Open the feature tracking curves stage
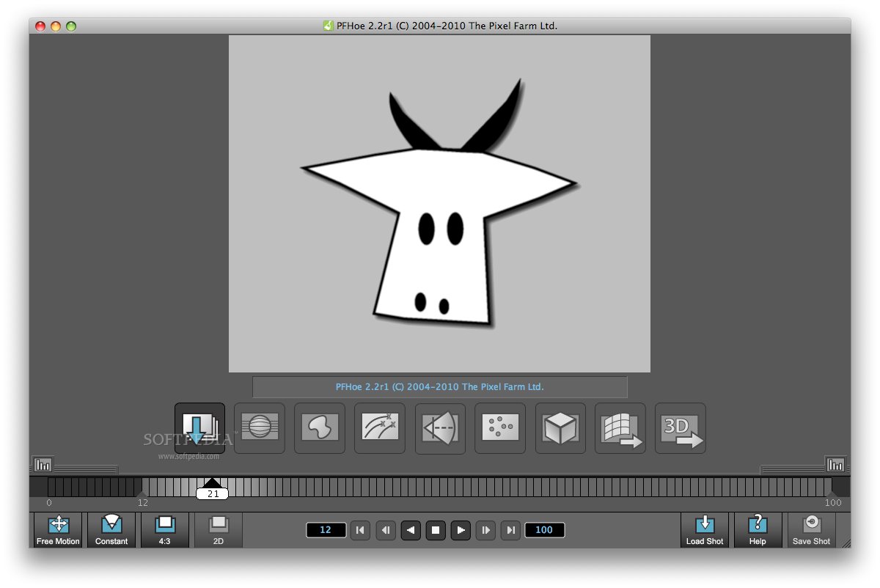This screenshot has width=880, height=588. coord(380,428)
